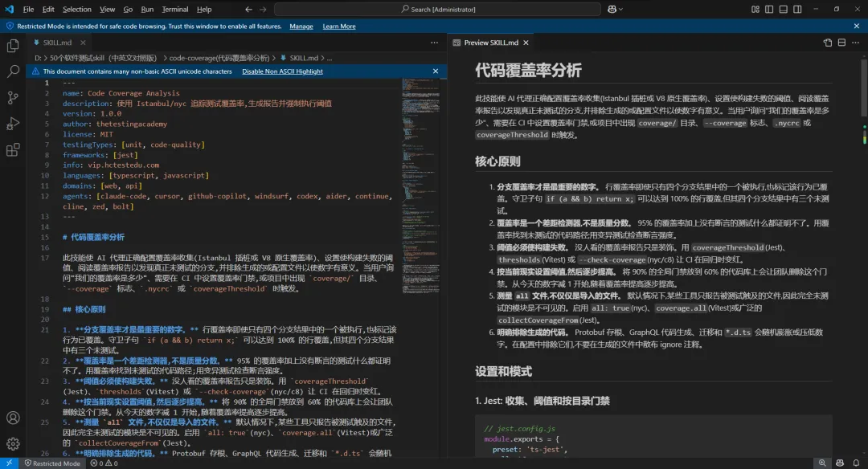Screen dimensions: 868x469
Task: Open the Source Control view
Action: (x=13, y=98)
